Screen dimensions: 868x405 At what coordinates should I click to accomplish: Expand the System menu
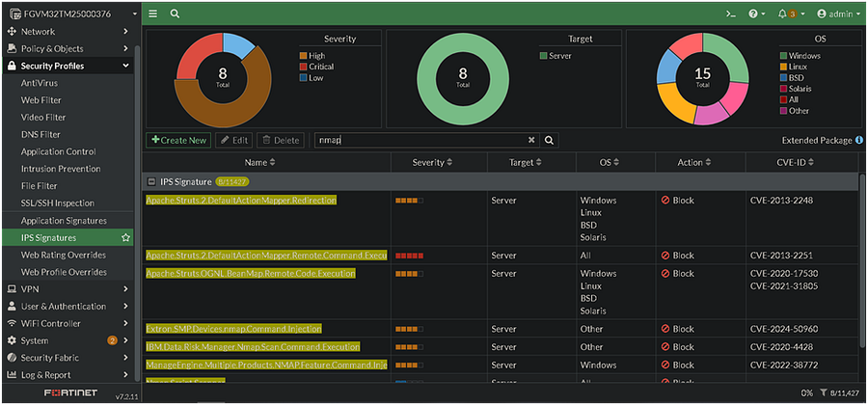[x=68, y=340]
